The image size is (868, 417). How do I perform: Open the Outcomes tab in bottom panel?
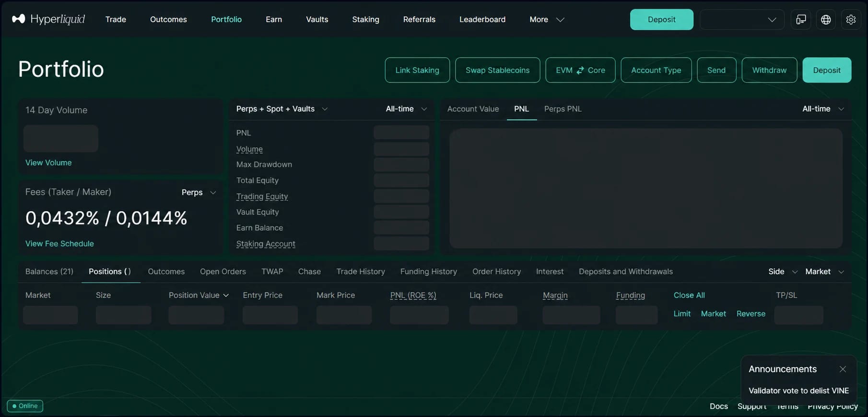[x=166, y=272]
